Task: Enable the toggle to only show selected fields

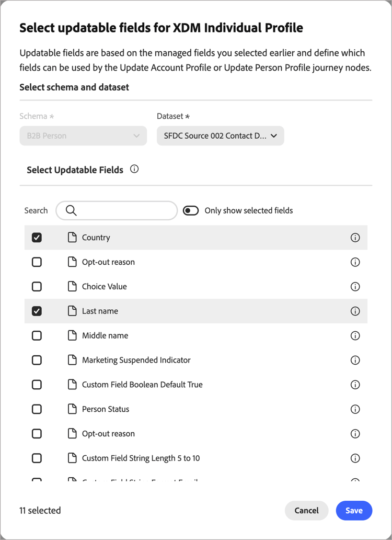Action: click(x=191, y=210)
